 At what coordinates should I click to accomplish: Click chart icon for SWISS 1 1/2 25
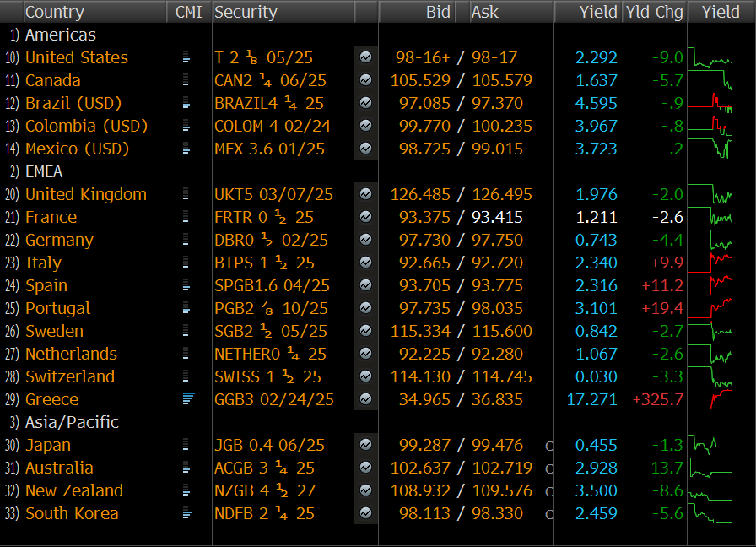tap(366, 376)
